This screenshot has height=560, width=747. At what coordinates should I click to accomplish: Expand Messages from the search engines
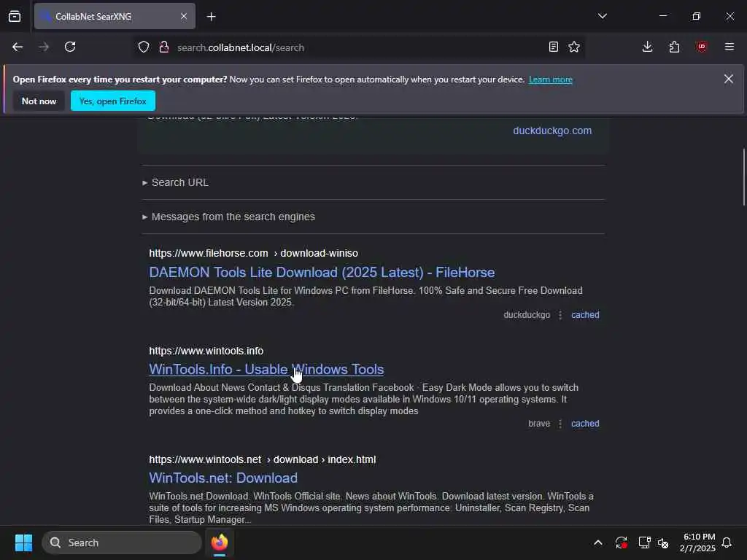point(228,217)
